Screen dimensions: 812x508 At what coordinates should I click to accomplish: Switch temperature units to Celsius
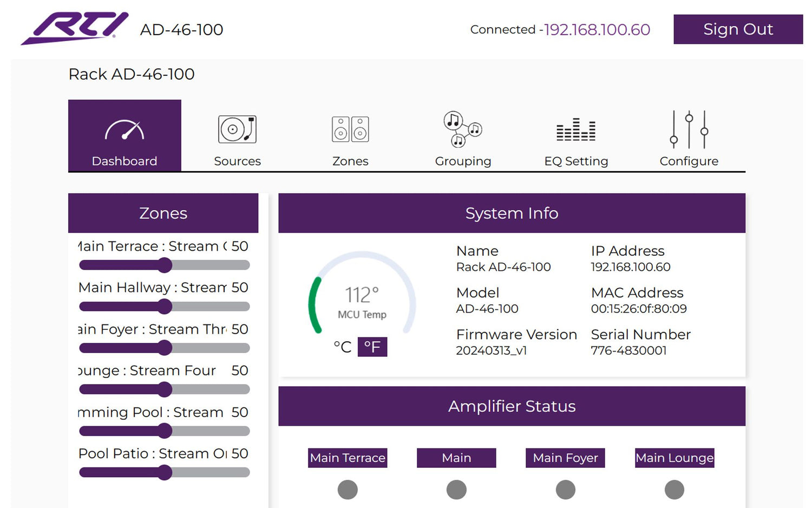pyautogui.click(x=343, y=347)
